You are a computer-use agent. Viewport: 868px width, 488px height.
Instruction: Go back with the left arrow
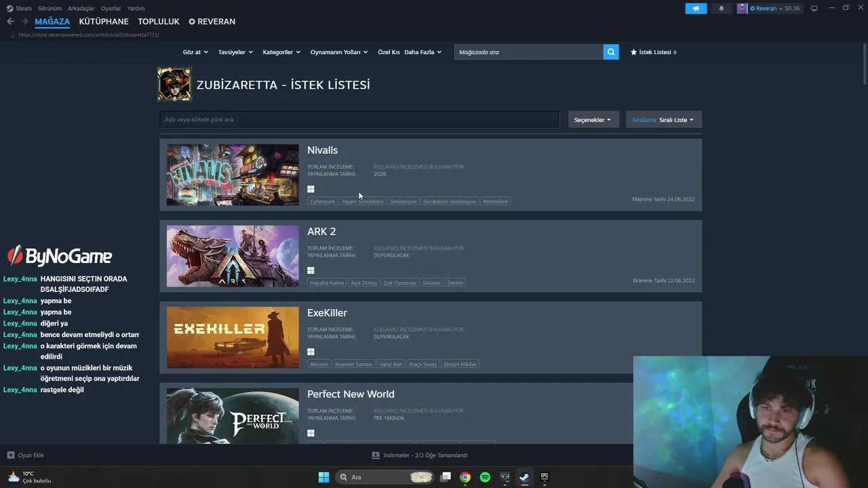coord(10,22)
